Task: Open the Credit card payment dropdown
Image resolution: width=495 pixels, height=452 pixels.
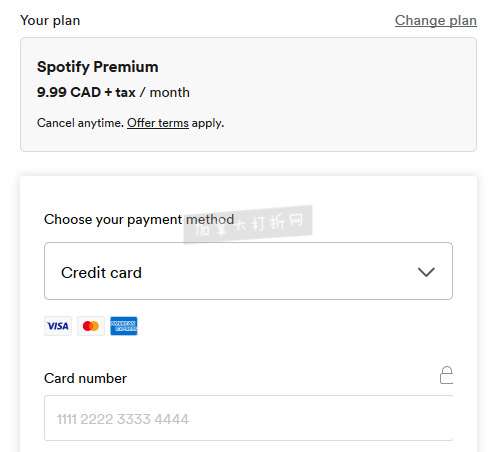Action: [x=248, y=271]
